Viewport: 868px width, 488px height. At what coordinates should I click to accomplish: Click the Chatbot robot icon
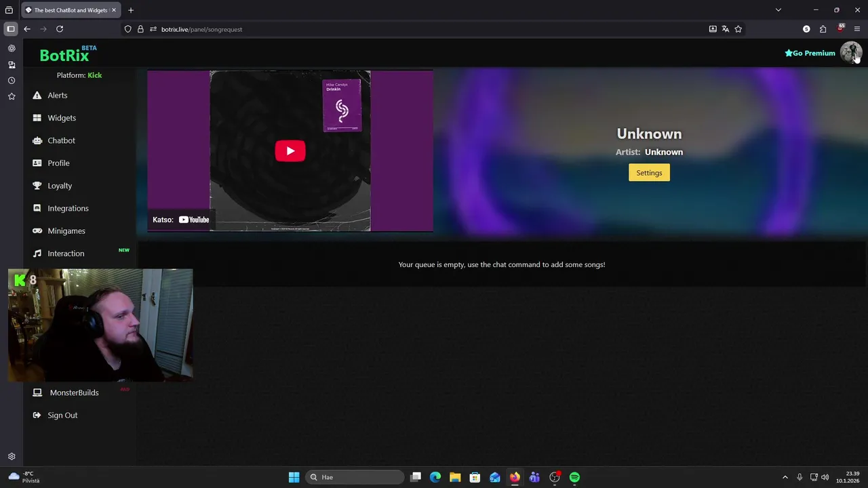(x=37, y=140)
